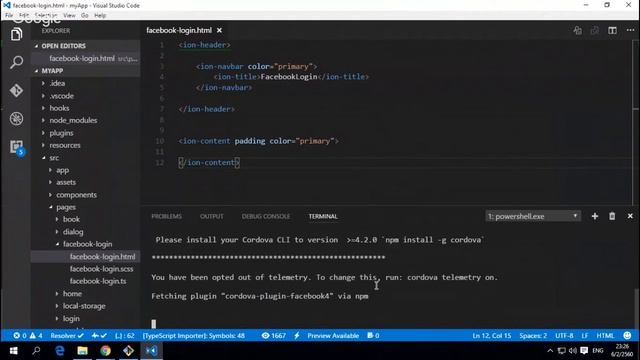Change file encoding UTF-8
Screen dimensions: 640x360
pos(564,336)
